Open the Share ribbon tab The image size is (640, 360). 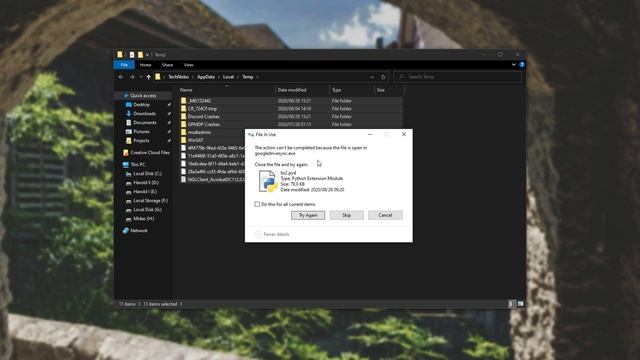167,65
